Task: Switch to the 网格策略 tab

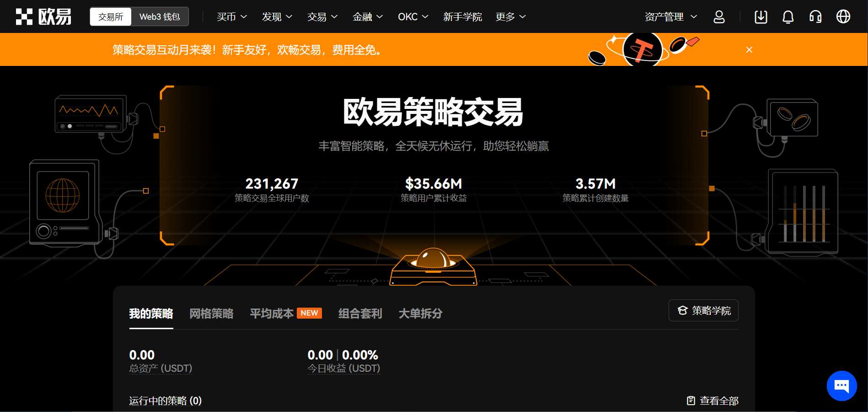Action: pyautogui.click(x=211, y=314)
